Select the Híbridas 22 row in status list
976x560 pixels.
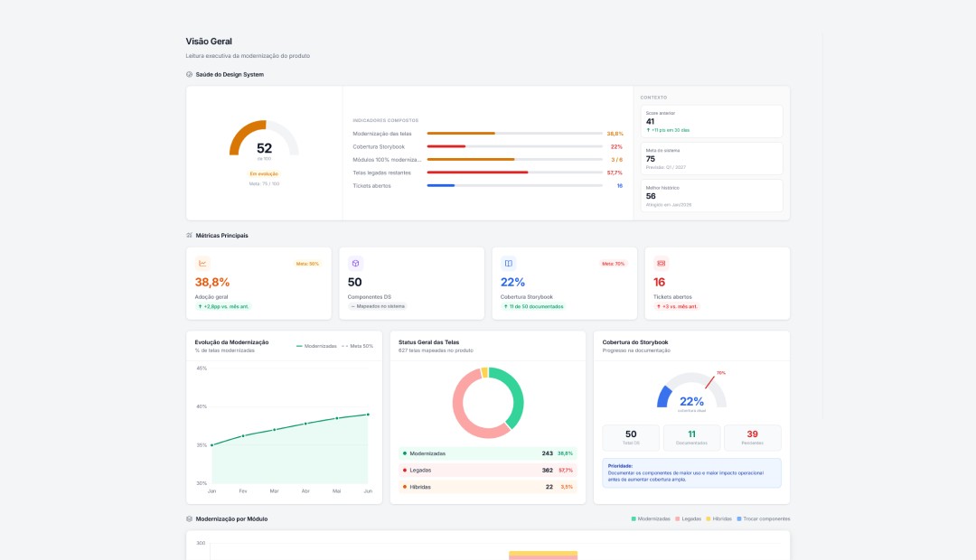click(x=487, y=487)
